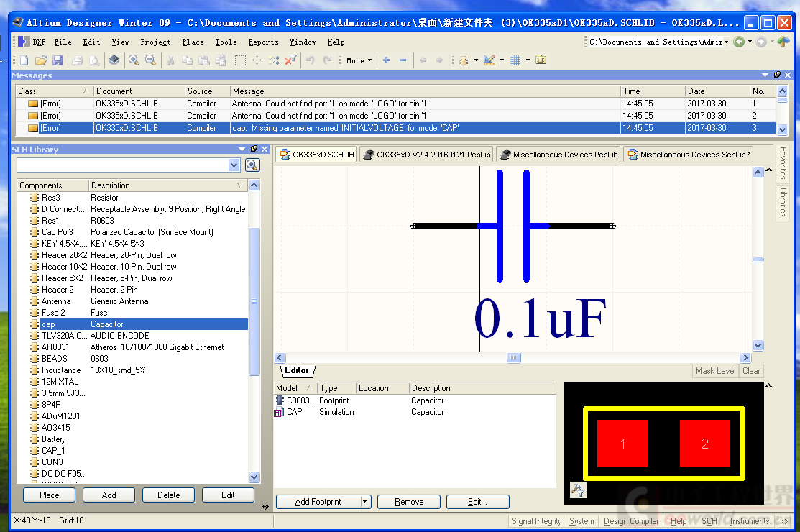Click the devices view stacked-layers icon
The height and width of the screenshot is (532, 800).
[x=114, y=60]
